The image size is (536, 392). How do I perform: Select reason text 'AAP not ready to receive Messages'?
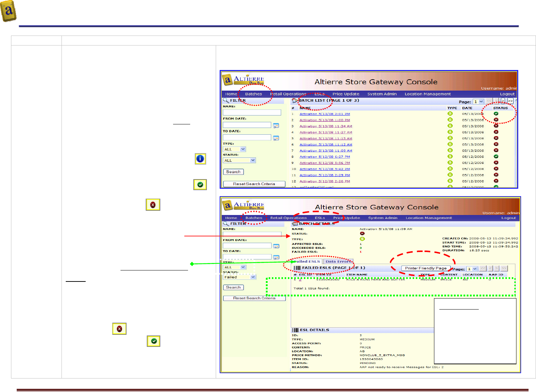(402, 367)
